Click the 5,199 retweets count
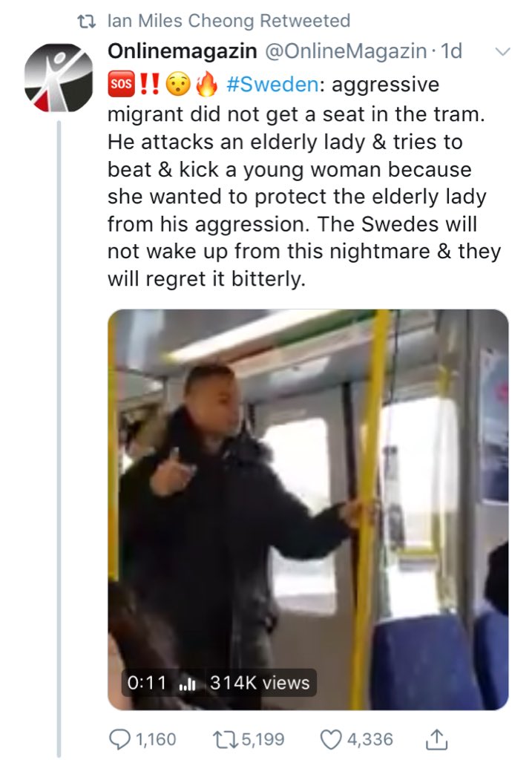 click(x=263, y=740)
